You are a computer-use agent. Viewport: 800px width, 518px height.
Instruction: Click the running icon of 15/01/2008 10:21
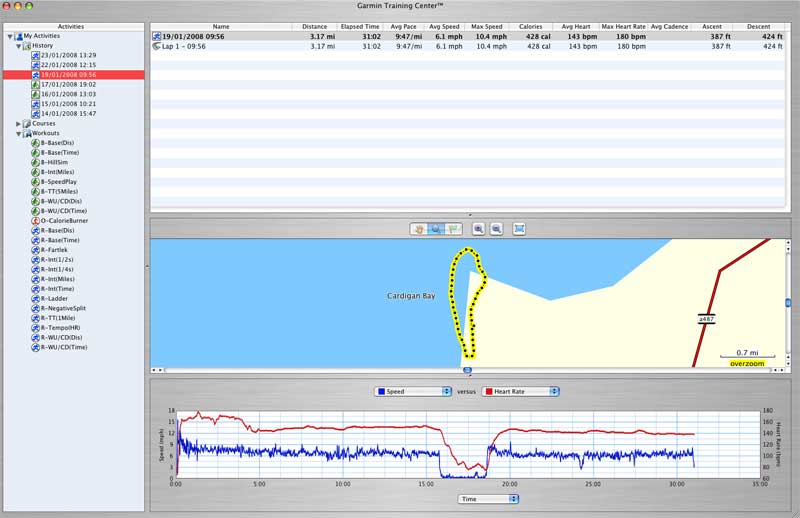pos(35,104)
